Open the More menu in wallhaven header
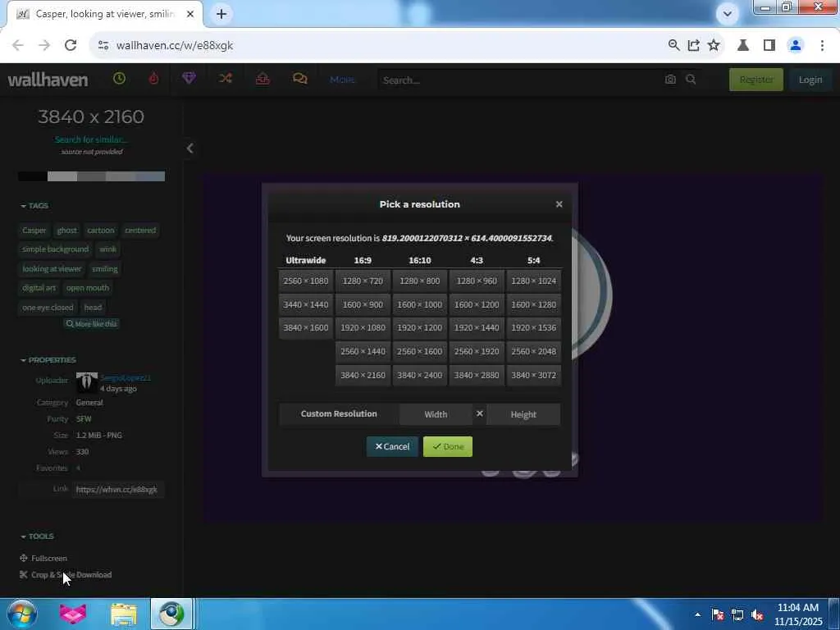 [x=342, y=80]
